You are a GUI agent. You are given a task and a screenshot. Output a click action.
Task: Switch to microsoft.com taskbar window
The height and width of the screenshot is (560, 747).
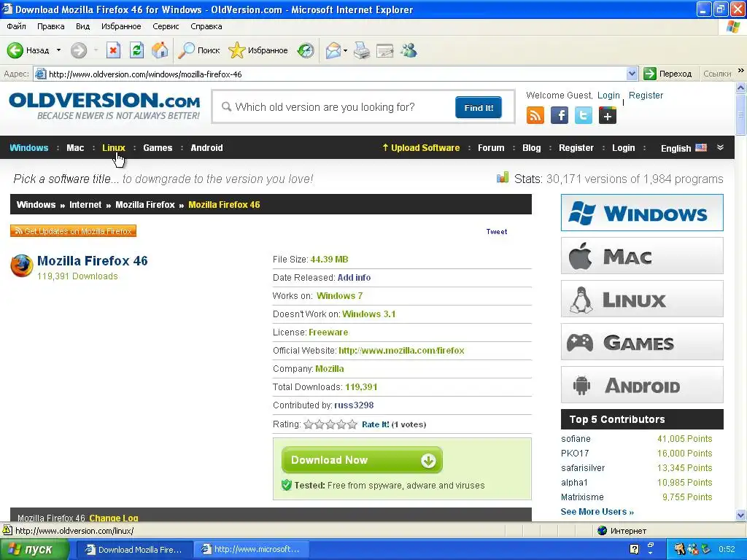[251, 550]
